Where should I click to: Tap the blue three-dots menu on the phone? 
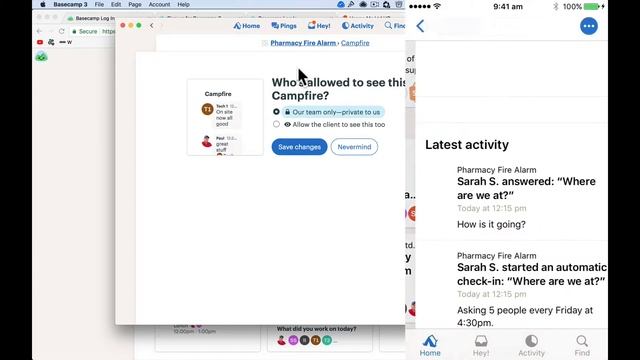click(589, 26)
